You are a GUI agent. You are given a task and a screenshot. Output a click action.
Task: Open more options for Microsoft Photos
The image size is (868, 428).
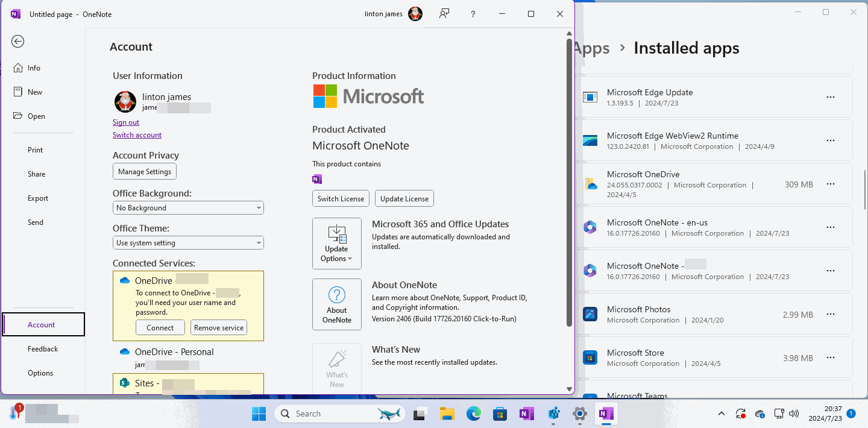(831, 314)
